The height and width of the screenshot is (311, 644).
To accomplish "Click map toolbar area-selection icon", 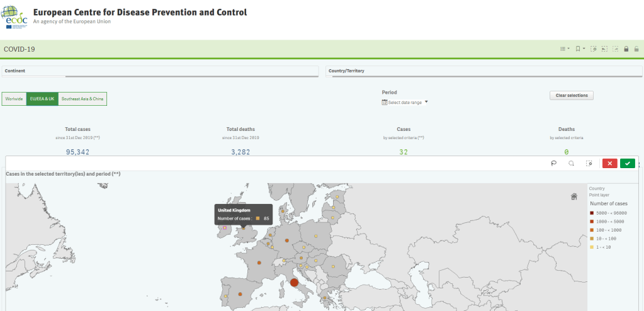I will 589,164.
